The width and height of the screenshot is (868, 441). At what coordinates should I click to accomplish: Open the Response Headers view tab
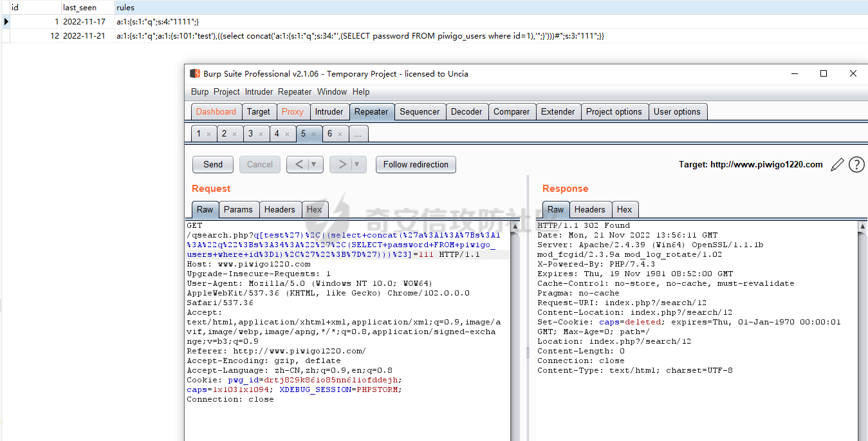pos(589,209)
